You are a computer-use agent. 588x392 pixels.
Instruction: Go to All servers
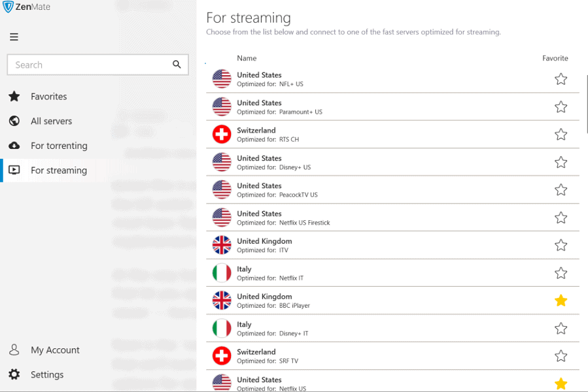pyautogui.click(x=52, y=121)
